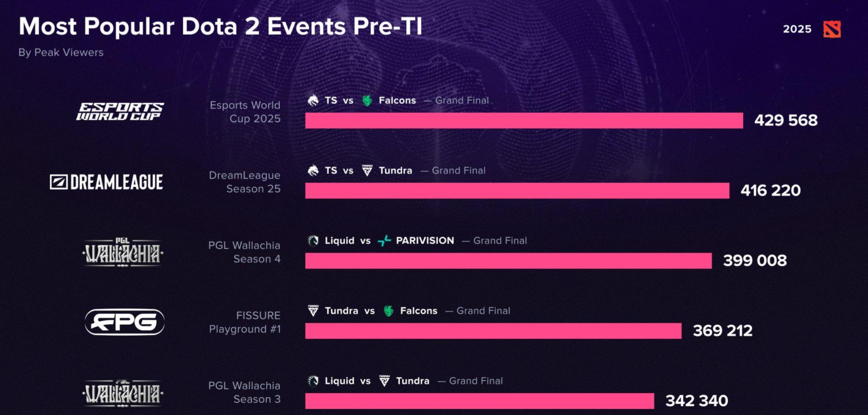
Task: Click the 'Esports World Cup 2025' label
Action: [245, 112]
